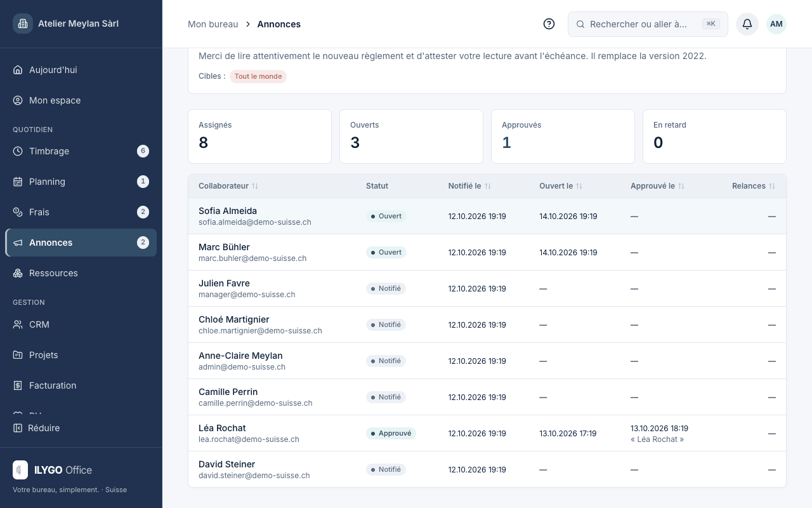
Task: Click the email david.steiner@demo-suisse.ch
Action: coord(254,476)
